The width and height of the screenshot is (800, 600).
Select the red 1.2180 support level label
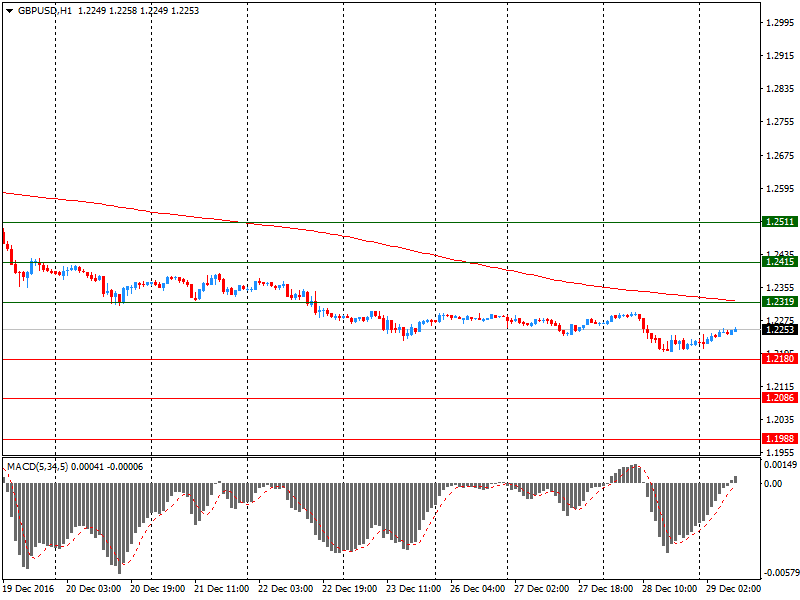point(780,359)
